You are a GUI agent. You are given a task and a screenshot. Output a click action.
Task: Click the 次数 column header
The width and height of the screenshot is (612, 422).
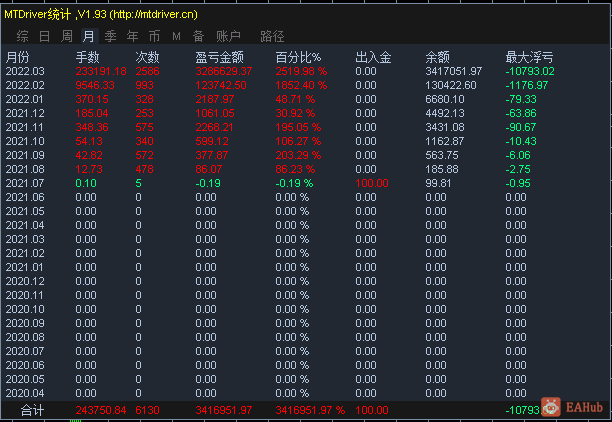click(x=147, y=57)
